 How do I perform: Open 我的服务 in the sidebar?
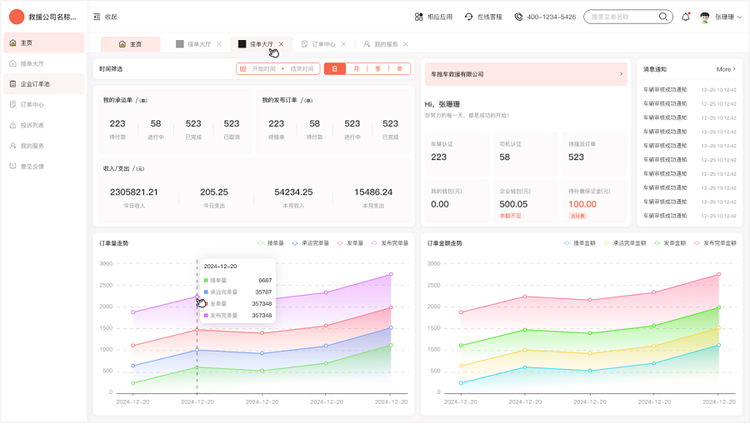[x=33, y=146]
